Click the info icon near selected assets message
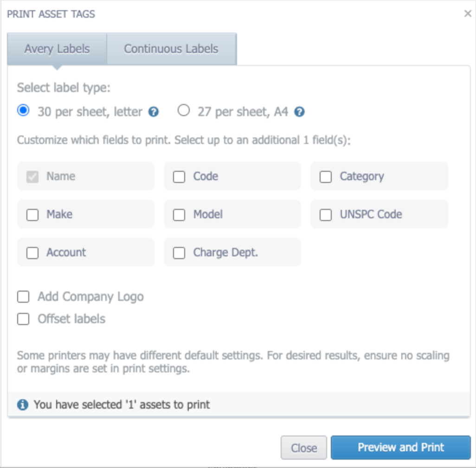 (22, 405)
